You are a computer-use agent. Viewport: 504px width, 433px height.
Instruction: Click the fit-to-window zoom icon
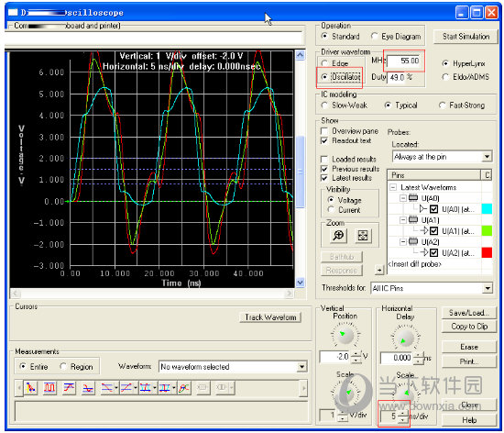tap(363, 236)
